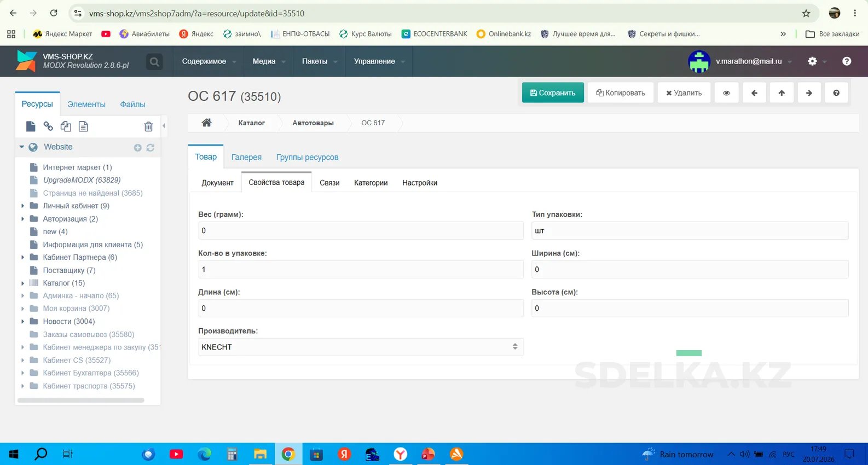Click the home icon in breadcrumb
868x465 pixels.
pyautogui.click(x=206, y=123)
